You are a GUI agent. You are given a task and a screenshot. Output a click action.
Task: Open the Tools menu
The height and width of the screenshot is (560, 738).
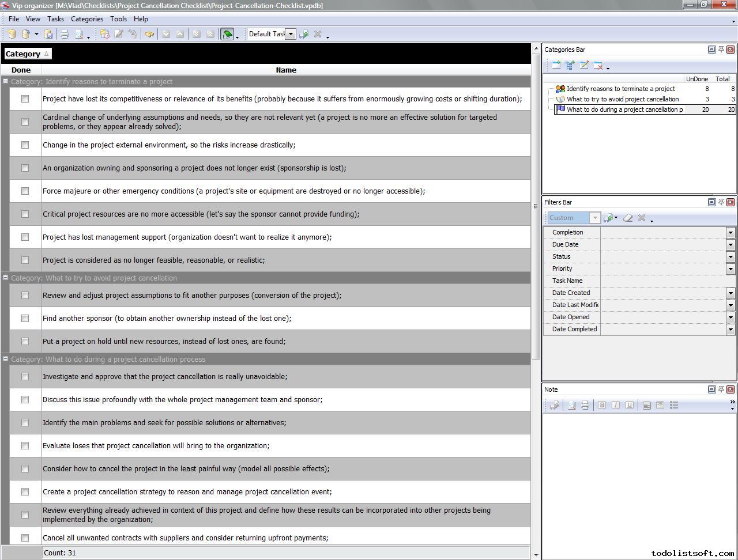click(118, 19)
